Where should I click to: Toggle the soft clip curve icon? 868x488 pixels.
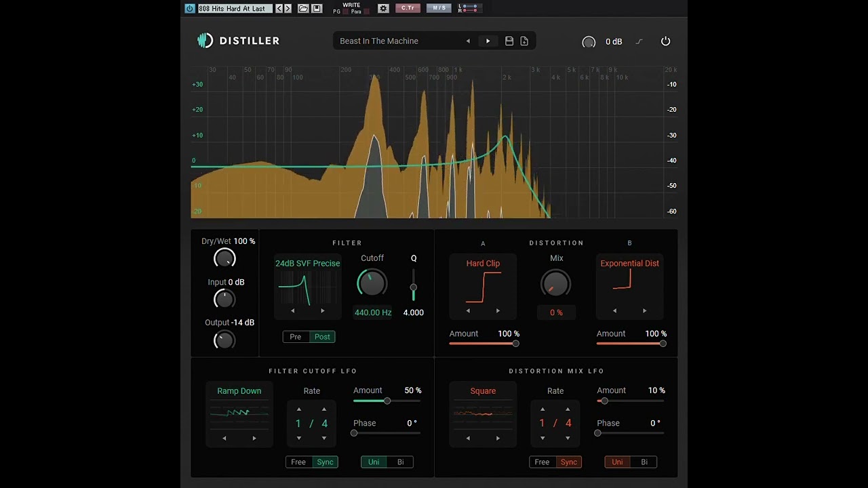[639, 41]
